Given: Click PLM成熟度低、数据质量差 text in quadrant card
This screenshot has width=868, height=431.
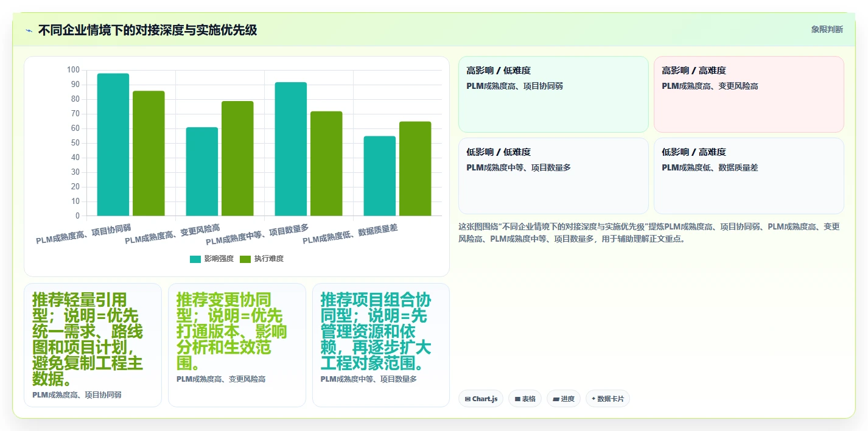Looking at the screenshot, I should [x=710, y=167].
